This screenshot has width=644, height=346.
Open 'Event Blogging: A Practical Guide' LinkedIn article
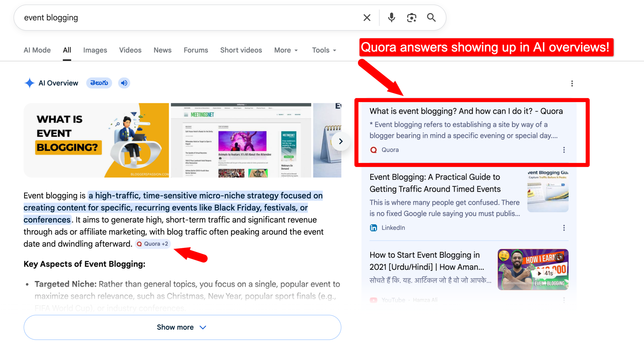(x=435, y=183)
